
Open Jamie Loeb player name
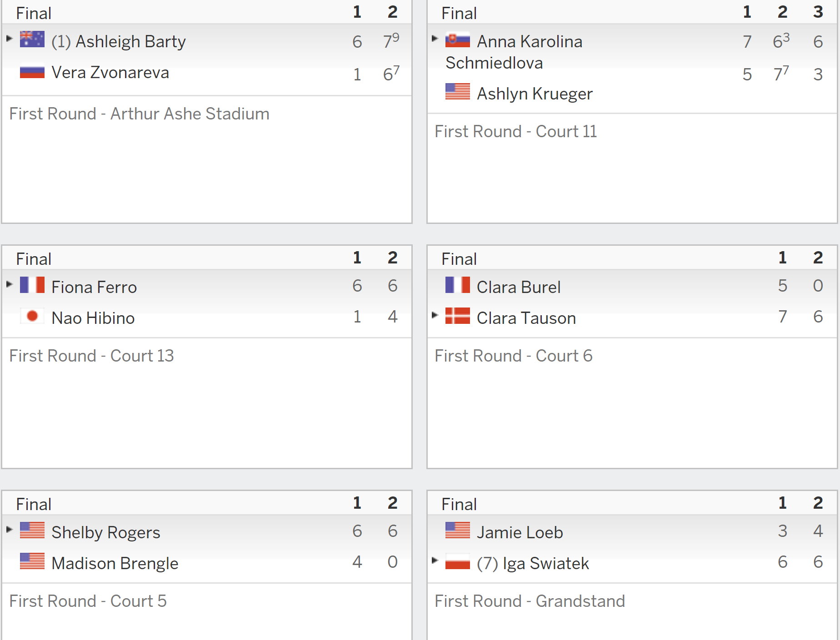[520, 532]
